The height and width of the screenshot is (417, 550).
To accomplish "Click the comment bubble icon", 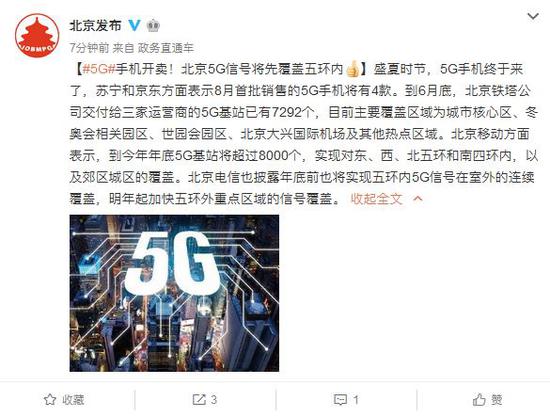I will pyautogui.click(x=340, y=399).
